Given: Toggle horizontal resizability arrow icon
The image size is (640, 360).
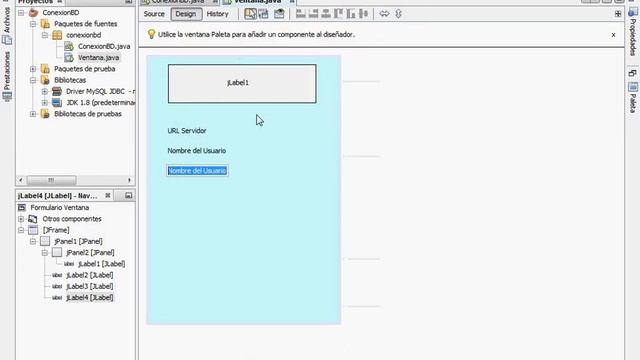Looking at the screenshot, I should pyautogui.click(x=384, y=14).
